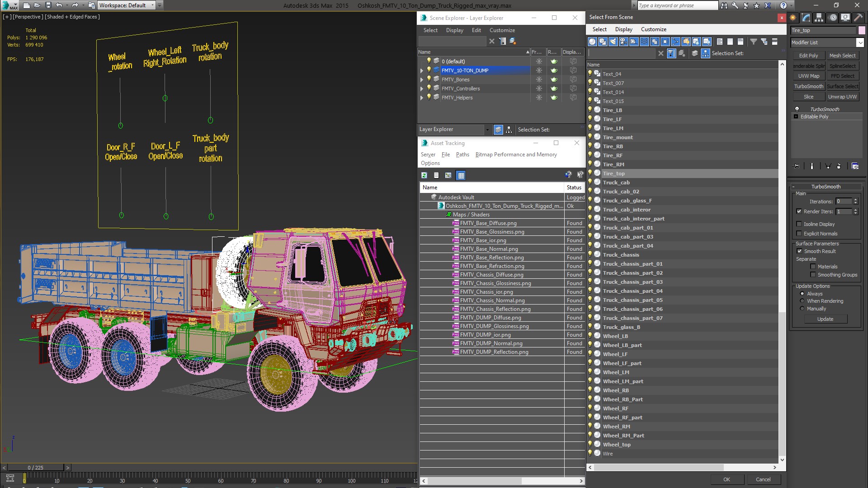Click Cancel in Select From Scene dialog
Viewport: 868px width, 488px height.
click(763, 479)
